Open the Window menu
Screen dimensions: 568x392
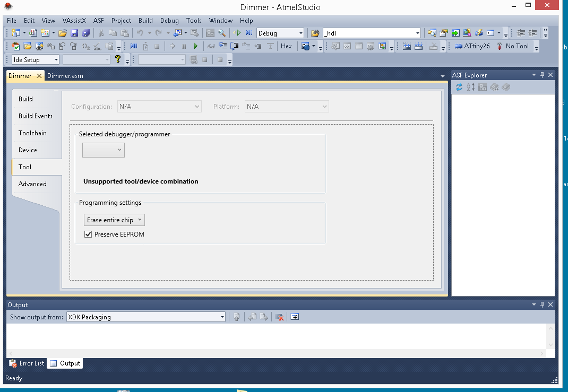(221, 21)
